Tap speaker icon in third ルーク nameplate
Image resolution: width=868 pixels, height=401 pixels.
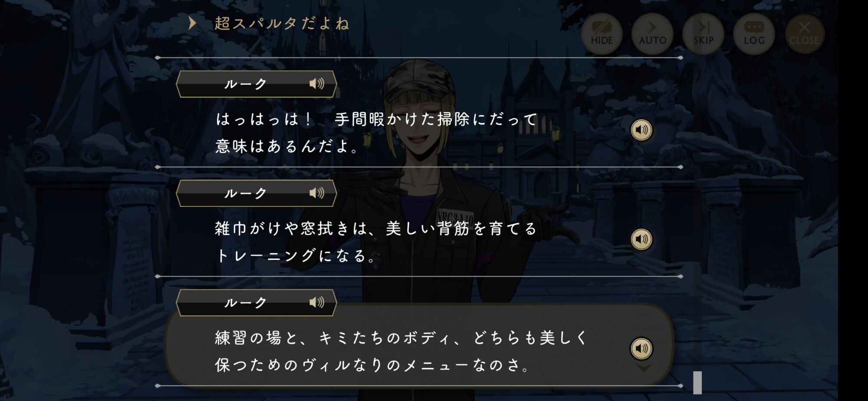tap(317, 302)
